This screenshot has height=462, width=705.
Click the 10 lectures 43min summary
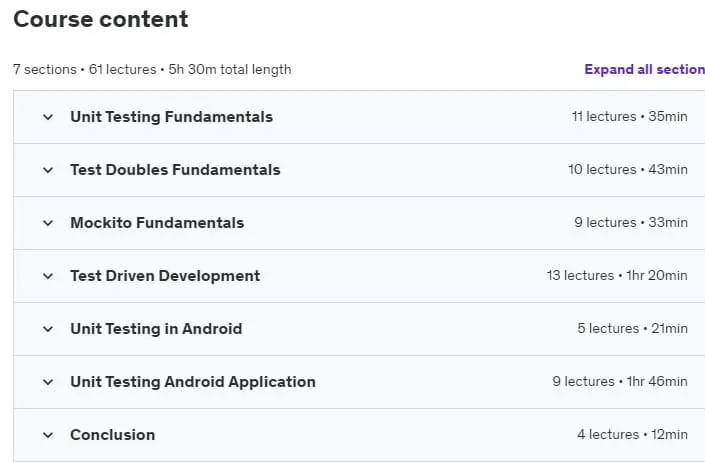(x=628, y=169)
